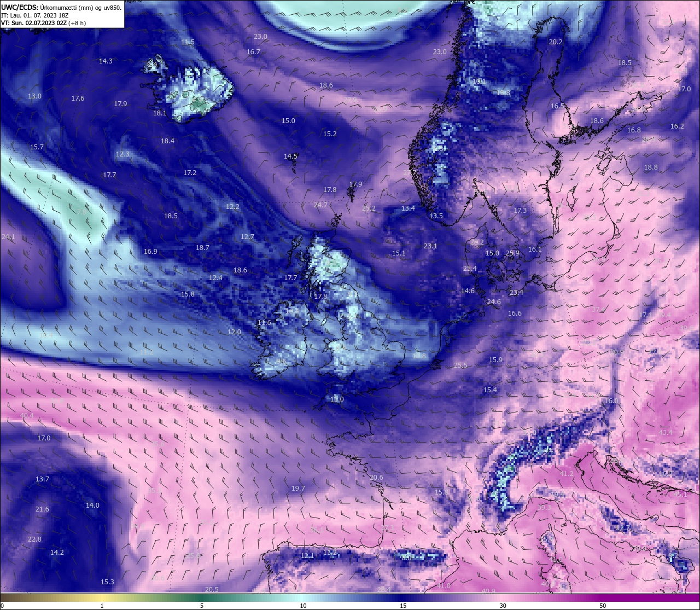Click the 17.6 value on the map
Image resolution: width=700 pixels, height=610 pixels.
click(78, 98)
